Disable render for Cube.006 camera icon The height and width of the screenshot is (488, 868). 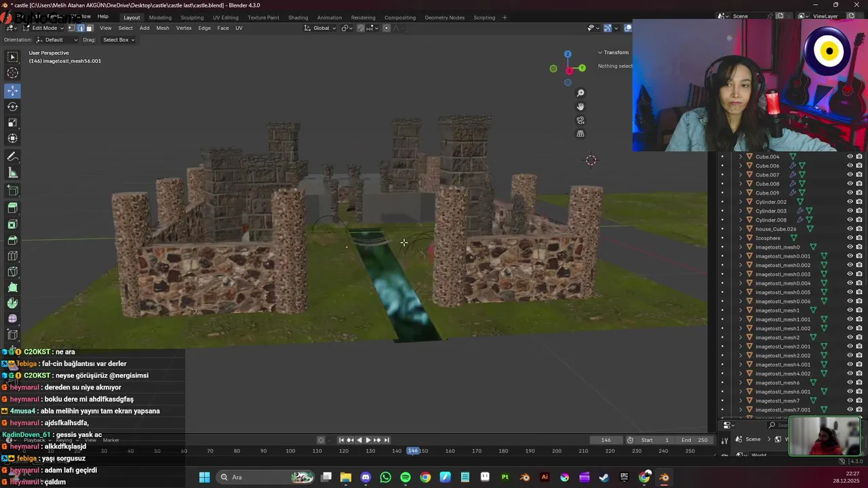859,165
